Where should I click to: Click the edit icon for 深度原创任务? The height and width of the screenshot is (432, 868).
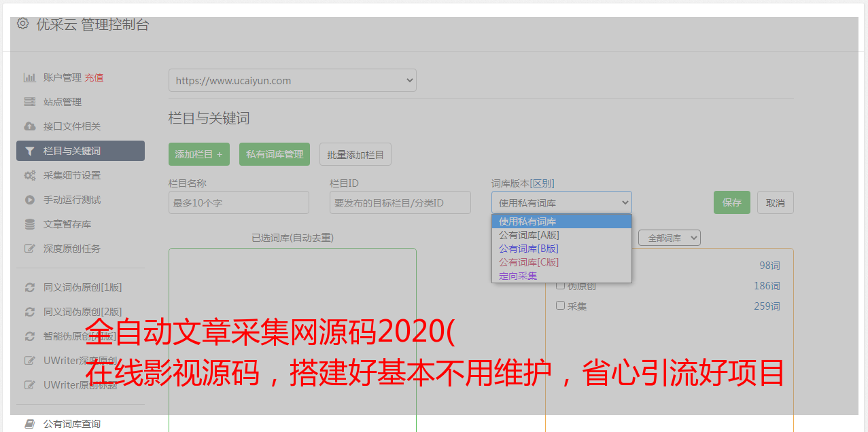pos(29,249)
